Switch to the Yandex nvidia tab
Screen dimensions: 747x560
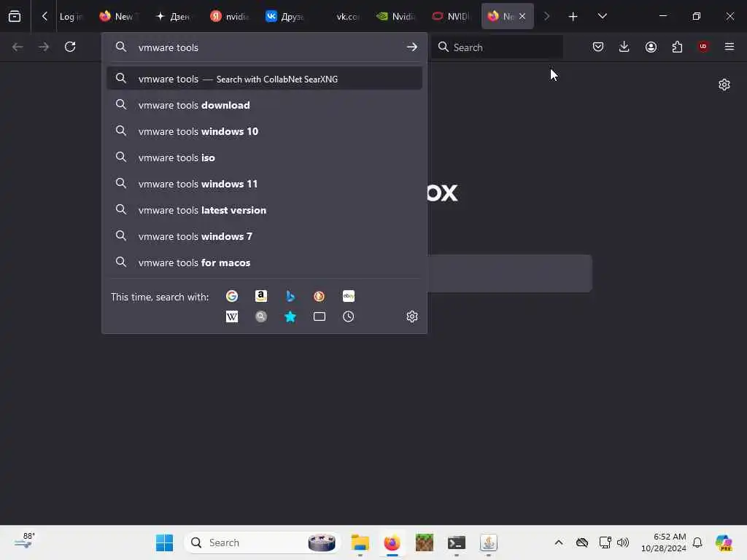tap(229, 16)
